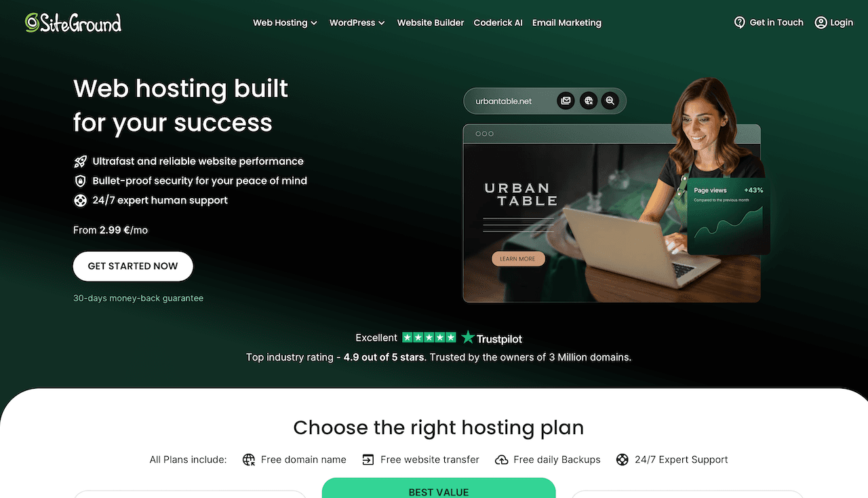
Task: Click the lifebuoy icon beside 24/7 expert human support
Action: [81, 201]
